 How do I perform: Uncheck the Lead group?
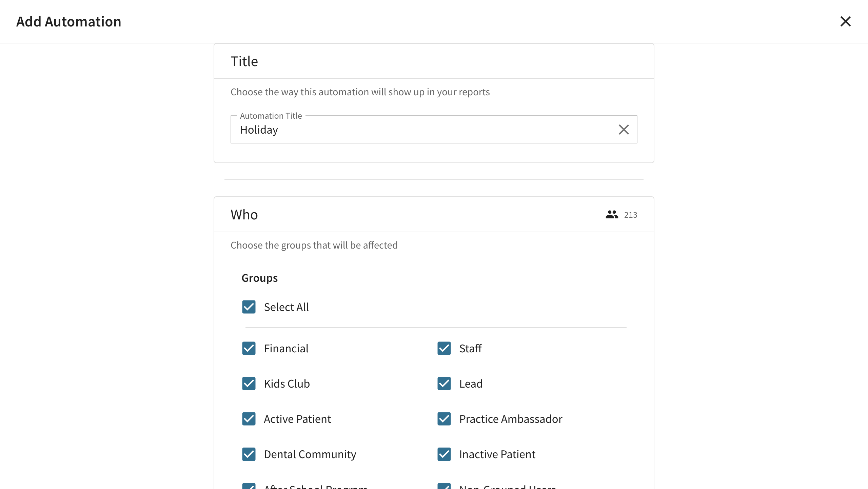coord(444,384)
